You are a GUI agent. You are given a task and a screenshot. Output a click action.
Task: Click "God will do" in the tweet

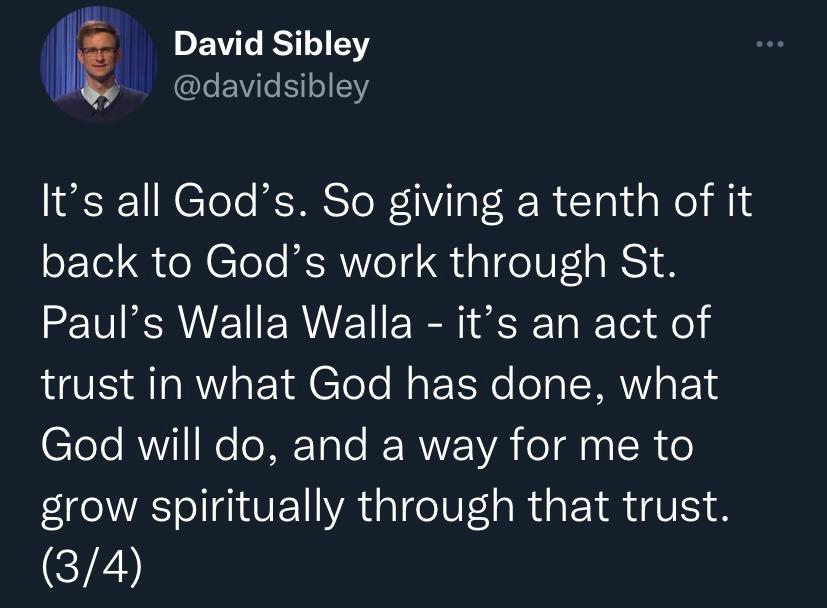pos(153,443)
